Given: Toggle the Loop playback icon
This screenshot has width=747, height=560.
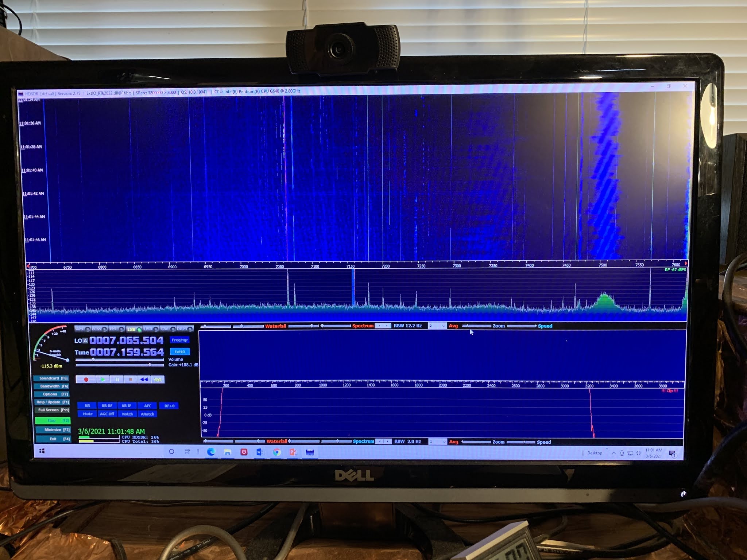Looking at the screenshot, I should (x=158, y=380).
